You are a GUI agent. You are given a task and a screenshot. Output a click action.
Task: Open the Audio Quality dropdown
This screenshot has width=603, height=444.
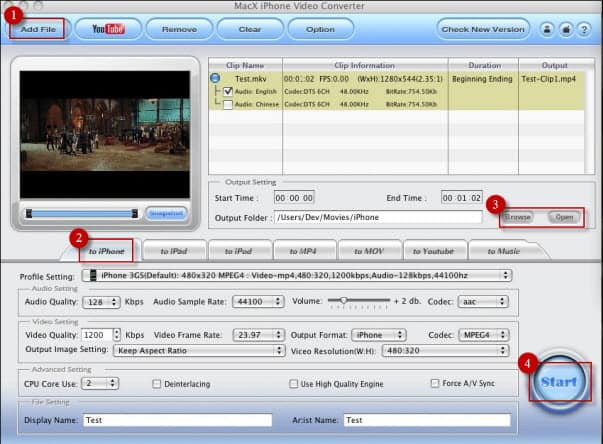[x=102, y=302]
